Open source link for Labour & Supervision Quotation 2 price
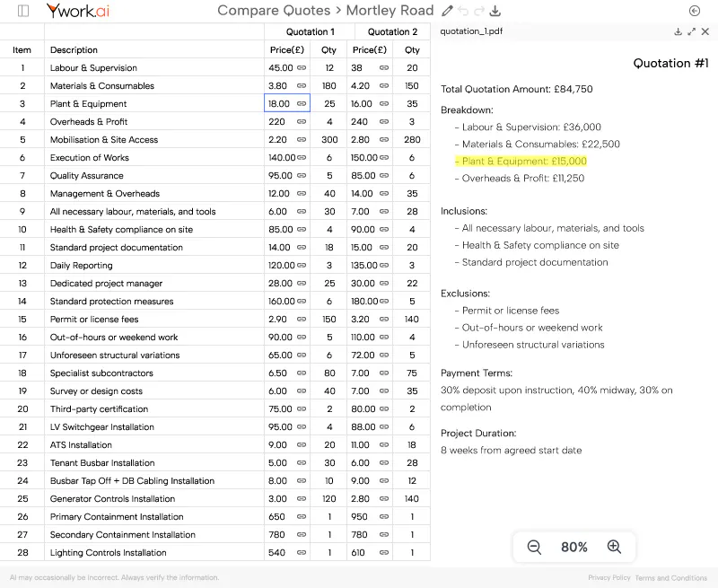Image resolution: width=718 pixels, height=588 pixels. click(x=384, y=67)
